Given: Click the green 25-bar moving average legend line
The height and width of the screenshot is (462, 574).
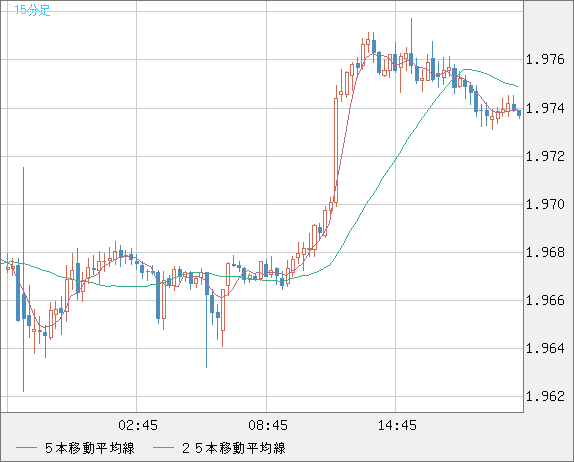Looking at the screenshot, I should (x=163, y=448).
